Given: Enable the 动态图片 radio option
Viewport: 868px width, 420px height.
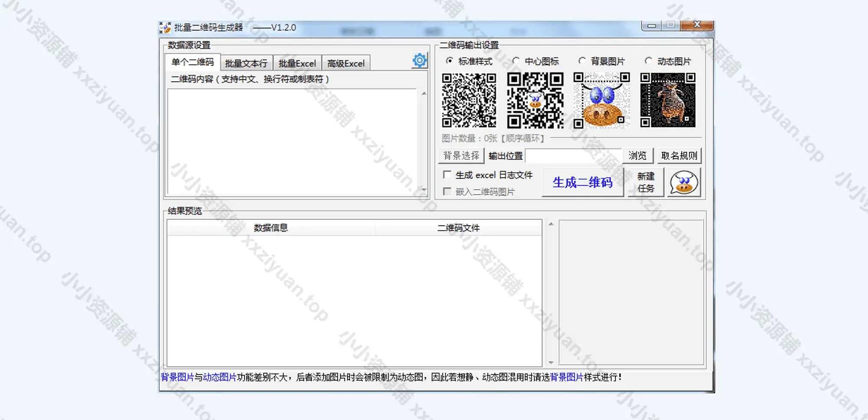Looking at the screenshot, I should coord(648,61).
